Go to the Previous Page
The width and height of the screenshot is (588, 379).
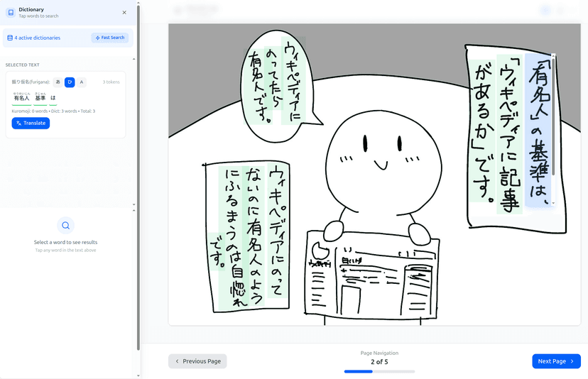click(x=197, y=361)
